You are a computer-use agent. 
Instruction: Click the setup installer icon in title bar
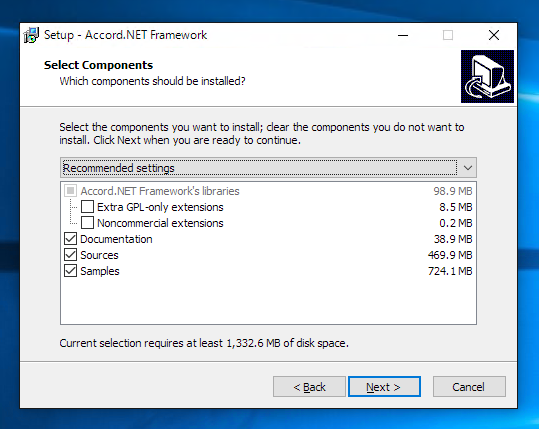pyautogui.click(x=31, y=35)
